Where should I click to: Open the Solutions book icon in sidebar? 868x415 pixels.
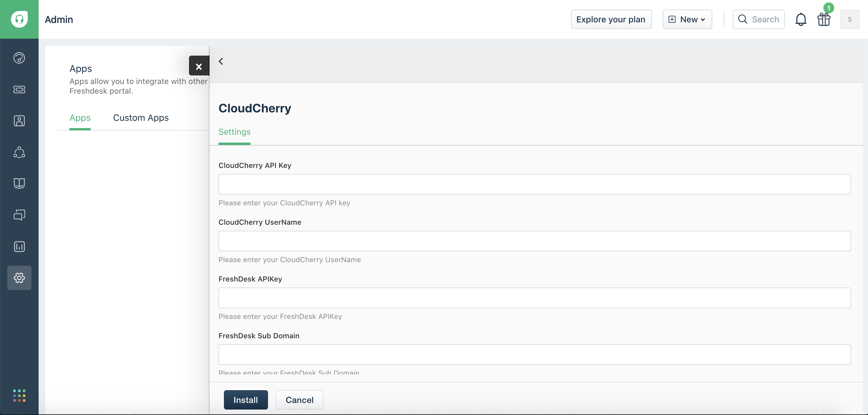(19, 183)
